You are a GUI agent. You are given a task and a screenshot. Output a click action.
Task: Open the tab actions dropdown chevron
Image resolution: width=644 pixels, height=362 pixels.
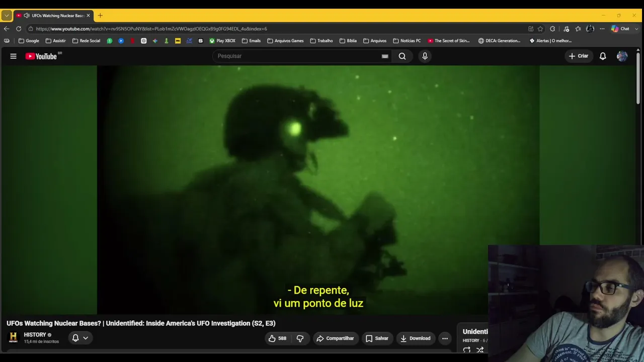(x=7, y=16)
